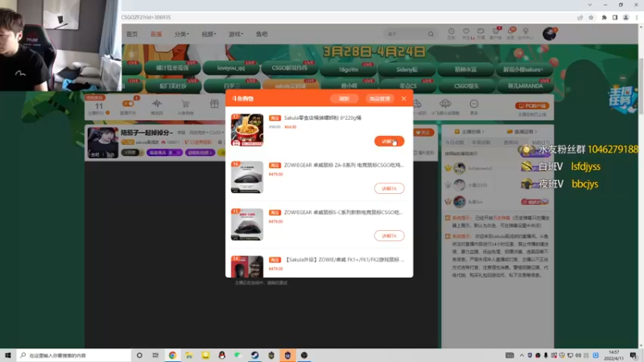Open the ZOWIEGEAR S-C mouse thumbnail

(x=247, y=224)
